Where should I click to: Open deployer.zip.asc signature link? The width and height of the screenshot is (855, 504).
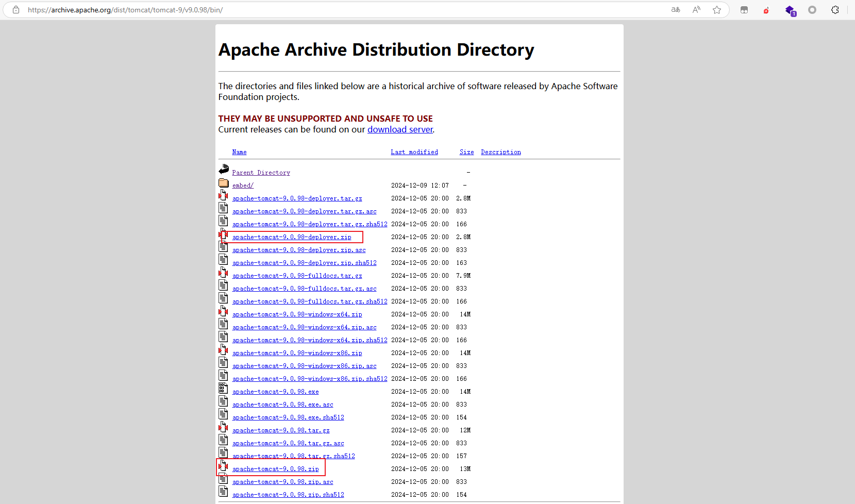(299, 250)
